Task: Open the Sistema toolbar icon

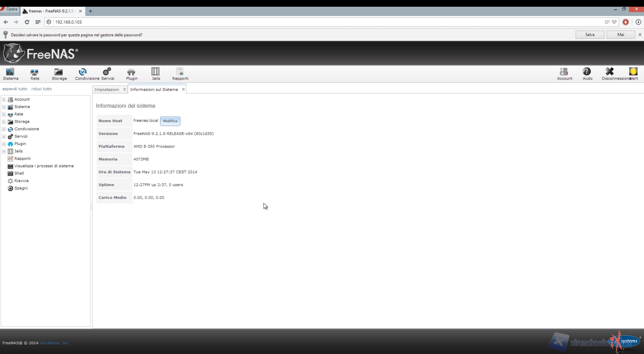Action: pos(10,74)
